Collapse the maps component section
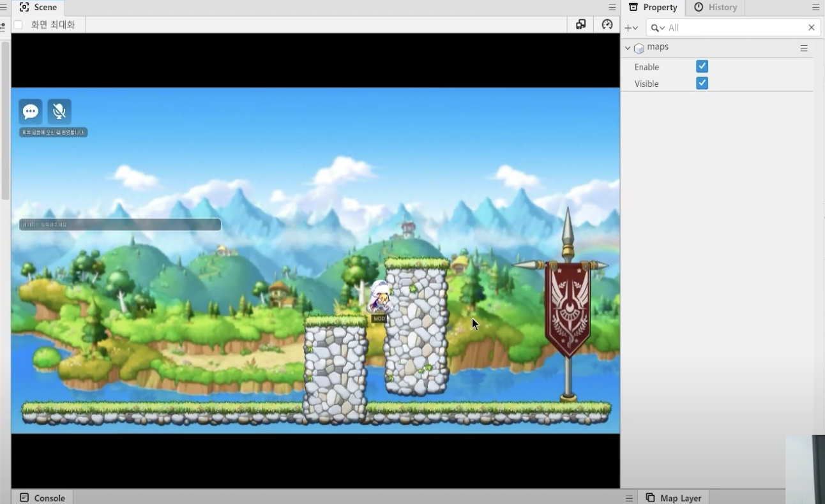This screenshot has height=504, width=825. pos(628,48)
